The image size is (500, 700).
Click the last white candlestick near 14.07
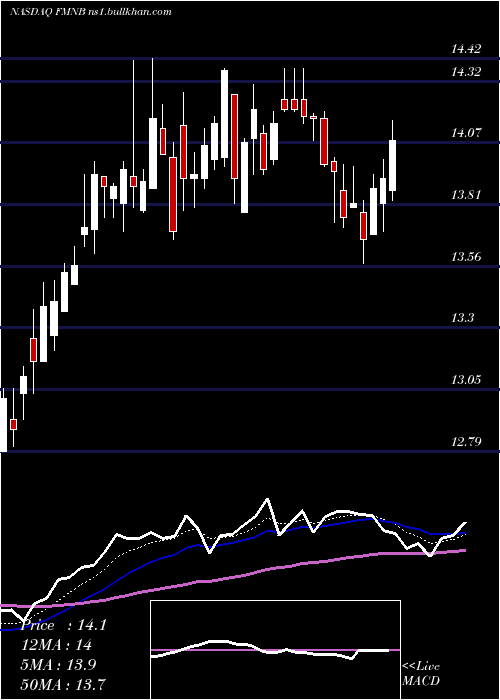click(393, 165)
